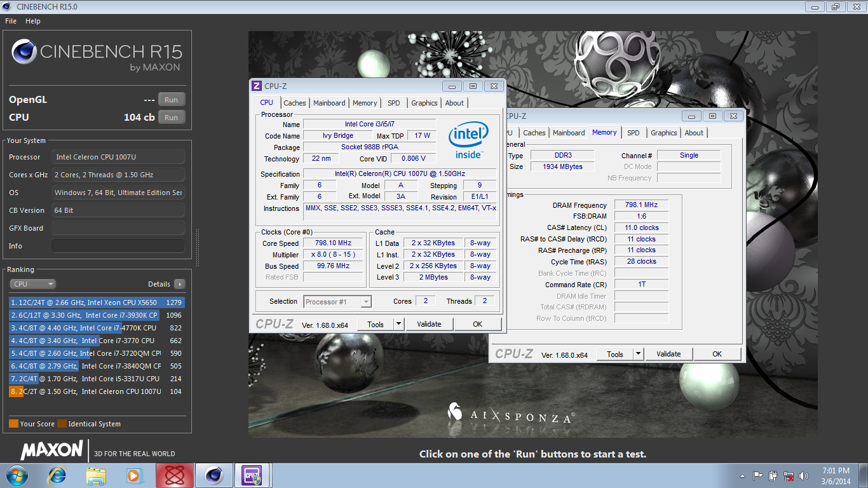This screenshot has height=488, width=868.
Task: Click the MAXON logo at bottom left
Action: point(52,451)
